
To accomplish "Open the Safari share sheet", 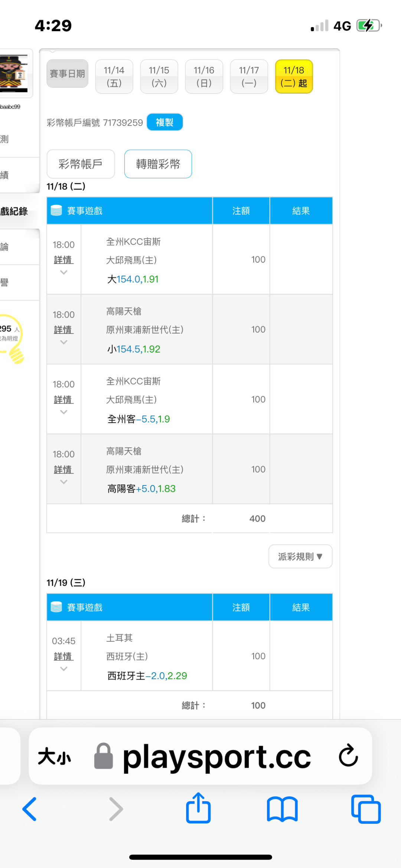I will pyautogui.click(x=198, y=808).
